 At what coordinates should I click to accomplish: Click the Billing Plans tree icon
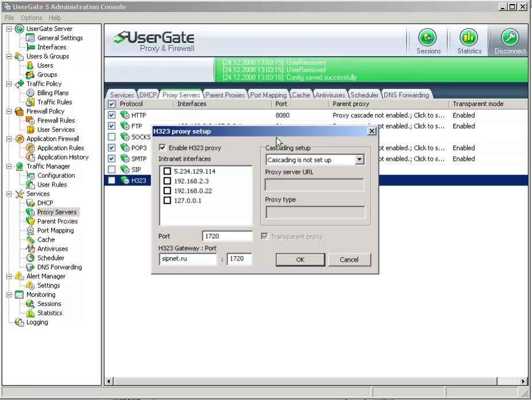[x=30, y=93]
